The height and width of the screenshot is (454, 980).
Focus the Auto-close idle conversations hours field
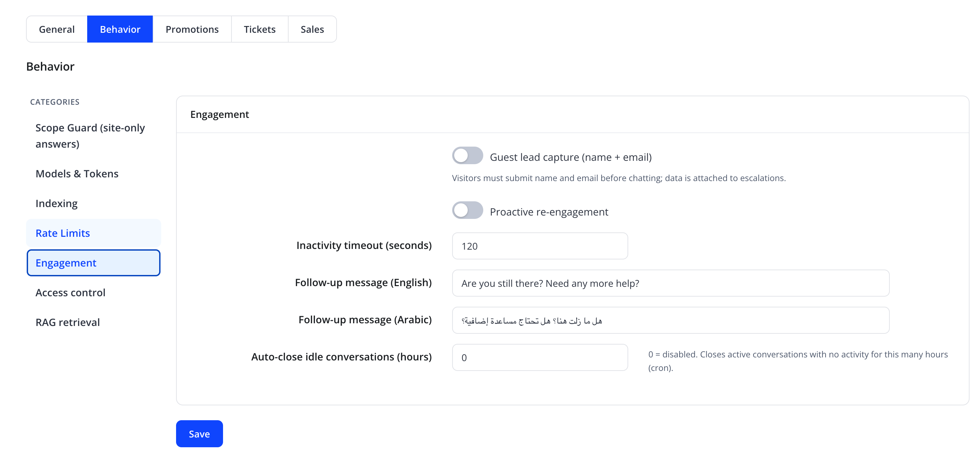pos(540,358)
